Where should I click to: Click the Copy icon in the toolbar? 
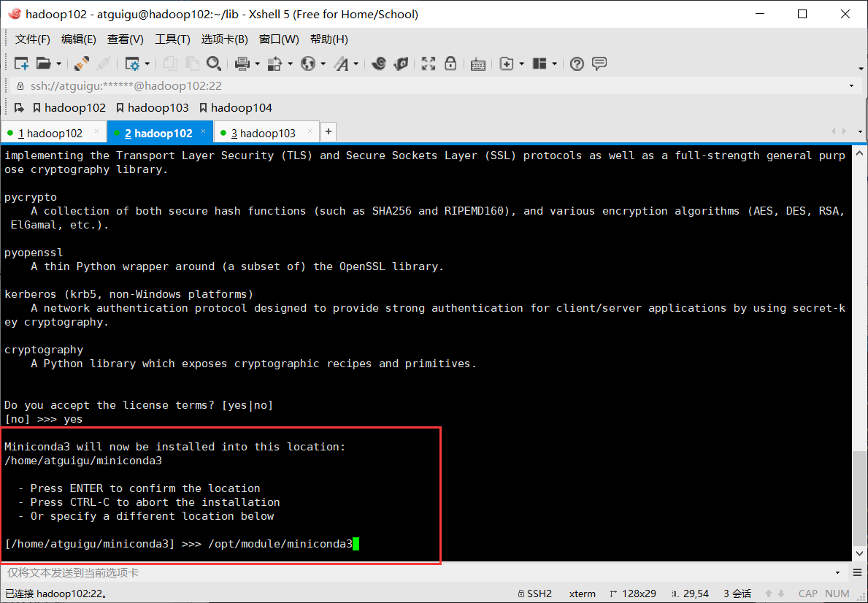170,64
